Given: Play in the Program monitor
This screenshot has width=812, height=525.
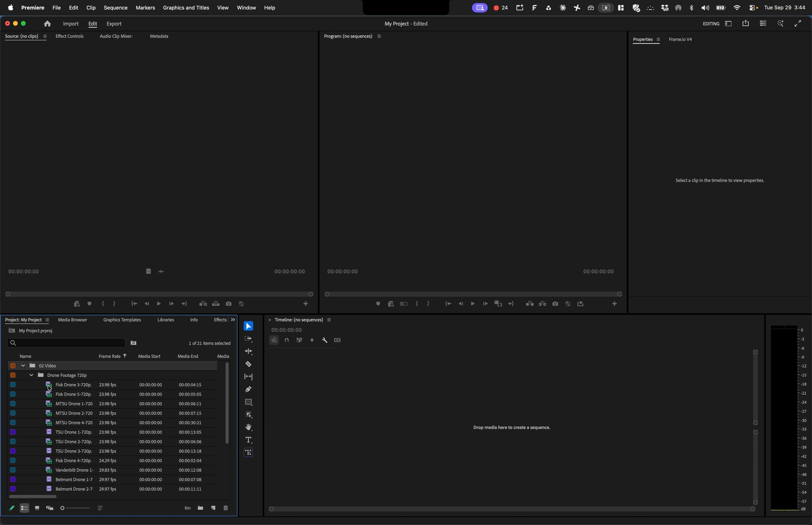Looking at the screenshot, I should 473,304.
